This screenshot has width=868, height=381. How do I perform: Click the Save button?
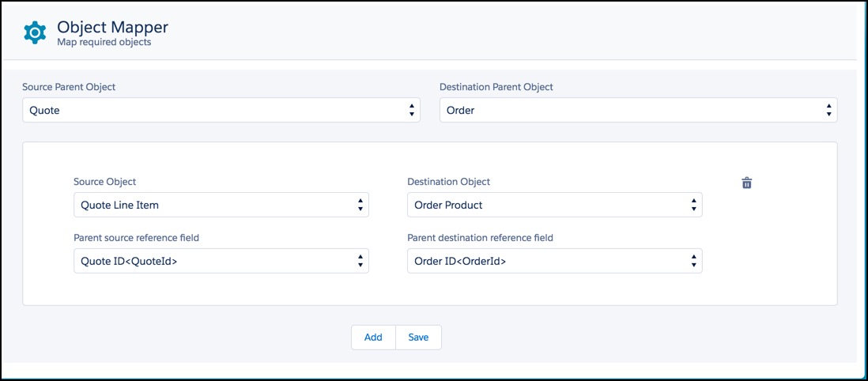[x=418, y=338]
